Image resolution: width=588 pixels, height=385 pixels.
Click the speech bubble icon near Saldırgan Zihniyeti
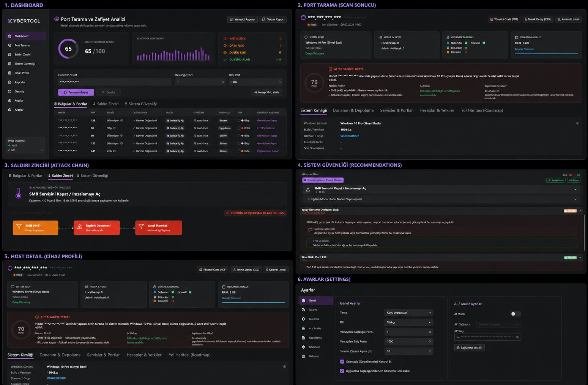click(310, 229)
